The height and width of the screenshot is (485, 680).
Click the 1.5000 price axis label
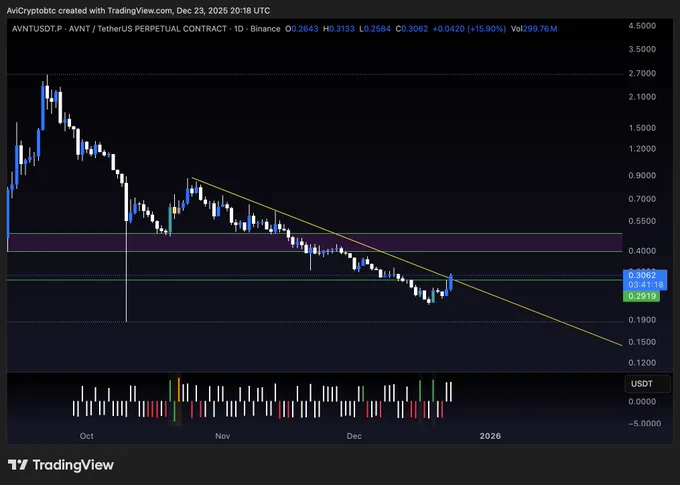click(x=642, y=128)
